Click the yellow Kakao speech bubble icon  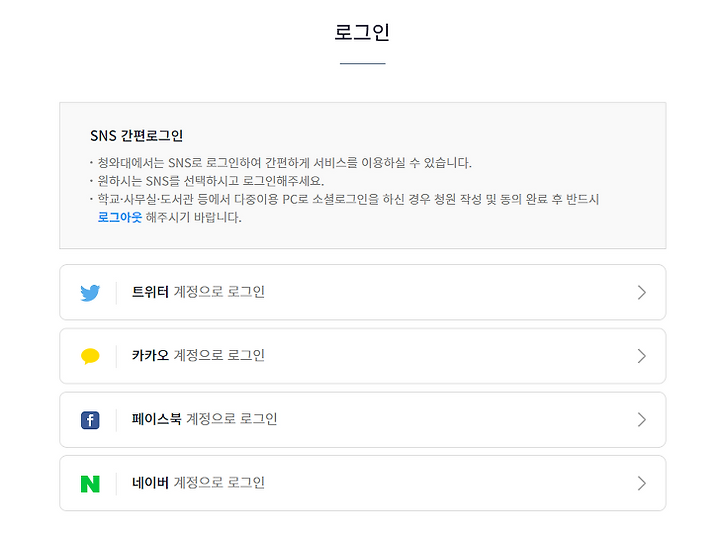pyautogui.click(x=90, y=356)
